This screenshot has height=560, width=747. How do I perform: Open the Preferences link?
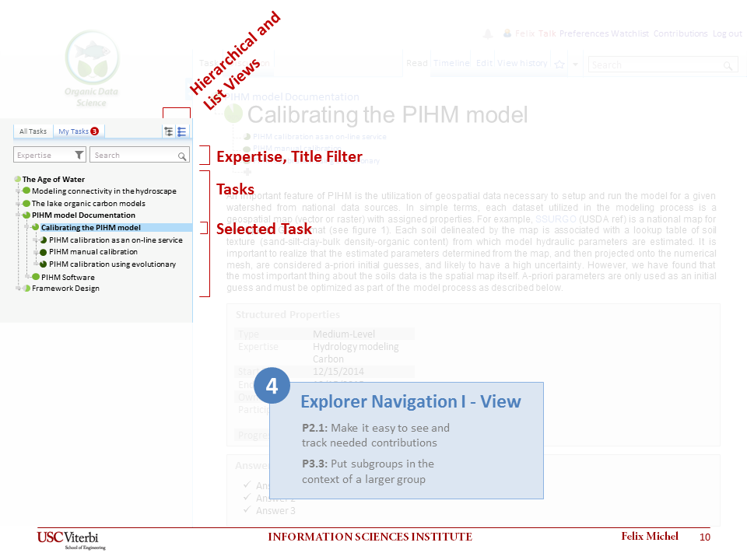(584, 34)
